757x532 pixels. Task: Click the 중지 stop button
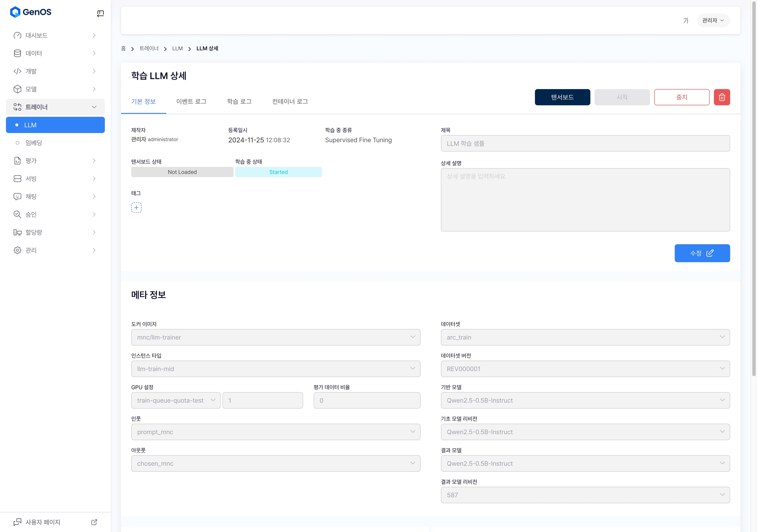[x=681, y=97]
